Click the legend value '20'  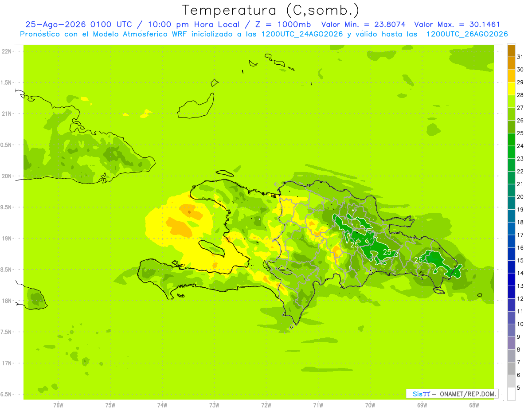tap(520, 197)
